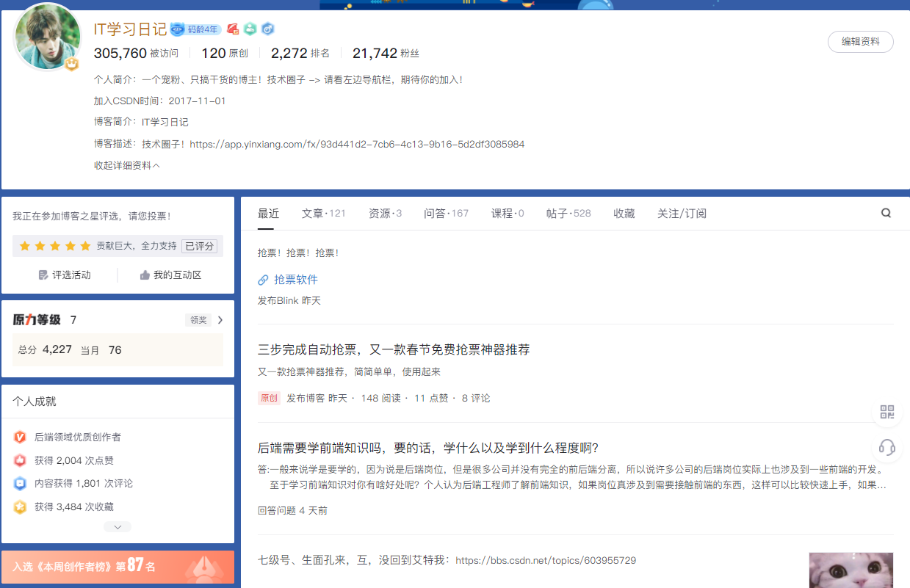Switch to the 收藏 tab
Image resolution: width=910 pixels, height=588 pixels.
point(624,214)
